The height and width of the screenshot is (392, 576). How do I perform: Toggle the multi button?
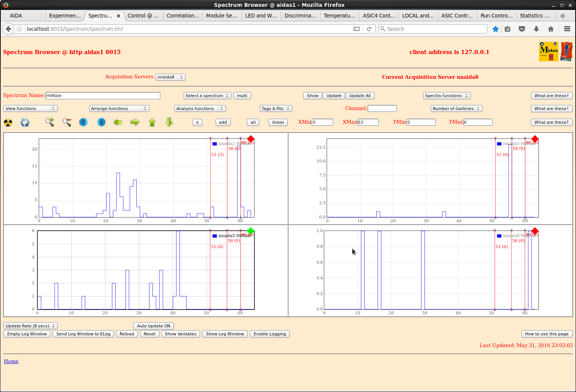[242, 96]
